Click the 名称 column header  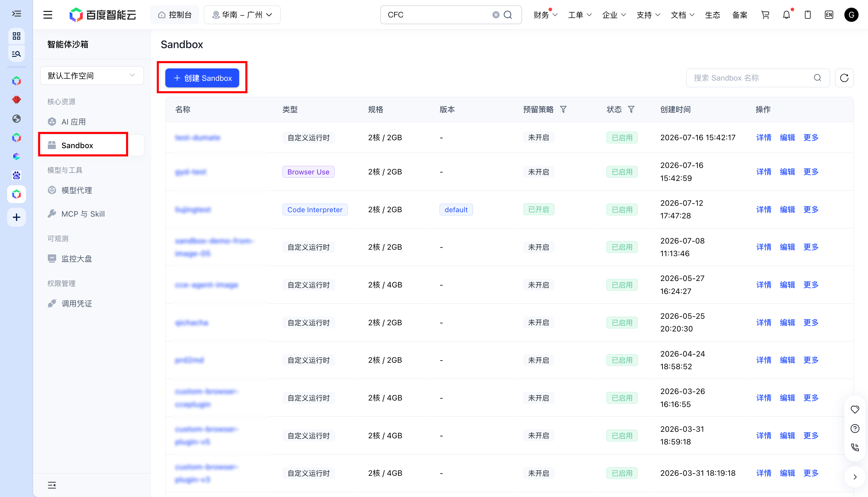point(183,109)
